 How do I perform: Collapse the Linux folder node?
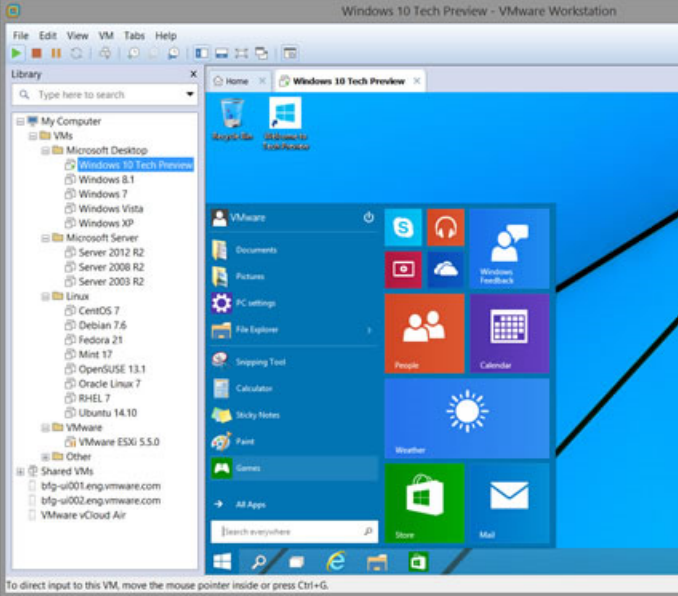coord(45,297)
